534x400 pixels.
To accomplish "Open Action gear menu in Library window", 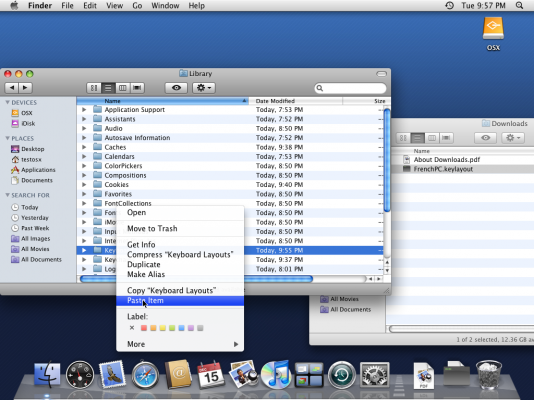I will pos(204,88).
